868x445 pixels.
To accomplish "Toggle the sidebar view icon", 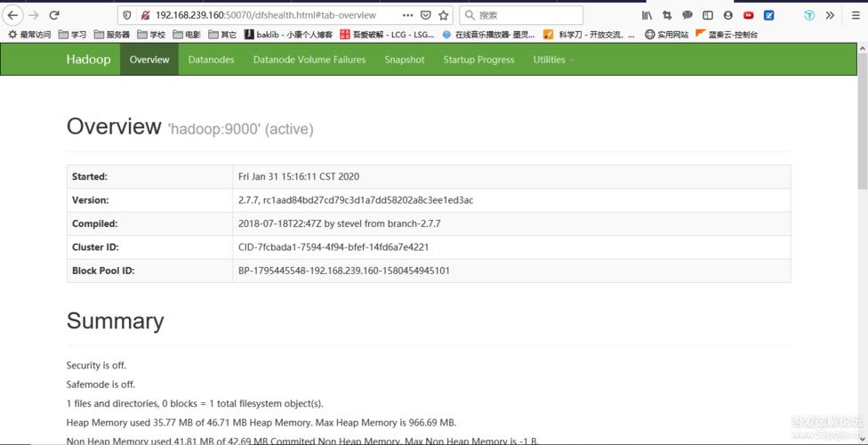I will (707, 15).
